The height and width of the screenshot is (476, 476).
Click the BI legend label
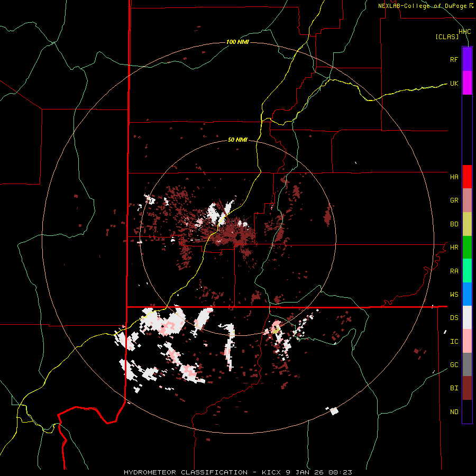click(x=454, y=388)
